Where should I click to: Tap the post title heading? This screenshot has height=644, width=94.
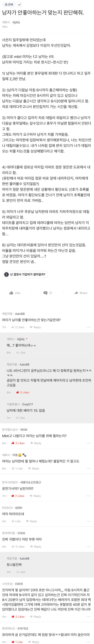(x=43, y=13)
